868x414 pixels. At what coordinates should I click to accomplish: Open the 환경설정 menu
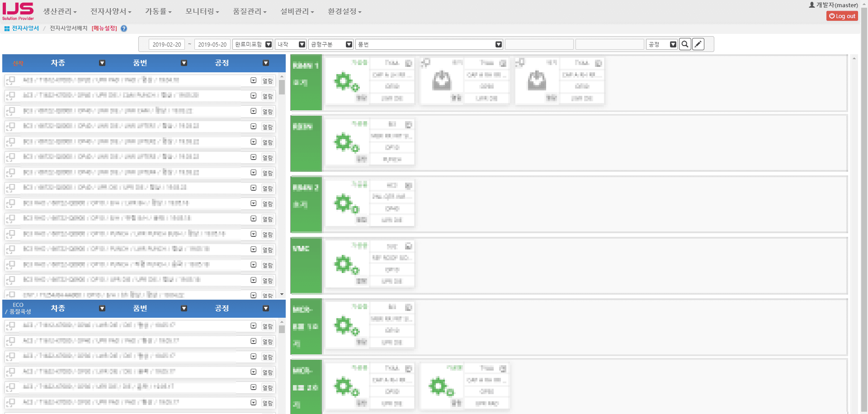pyautogui.click(x=344, y=11)
